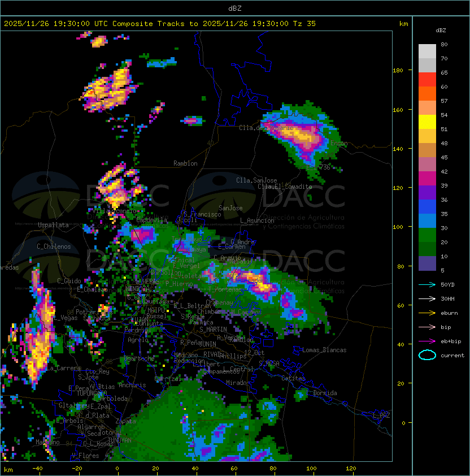Click the L_PAZ place label
Screen dimensions: 470x476
(381, 416)
